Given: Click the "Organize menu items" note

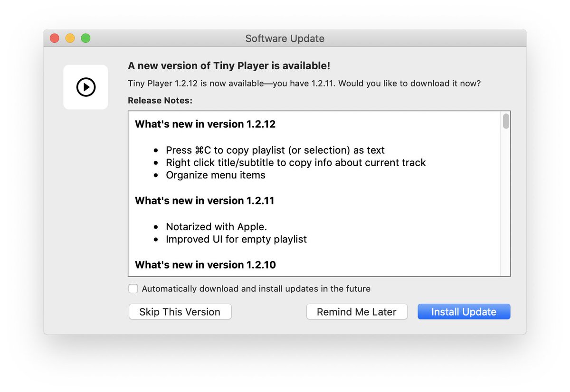Looking at the screenshot, I should click(x=216, y=175).
